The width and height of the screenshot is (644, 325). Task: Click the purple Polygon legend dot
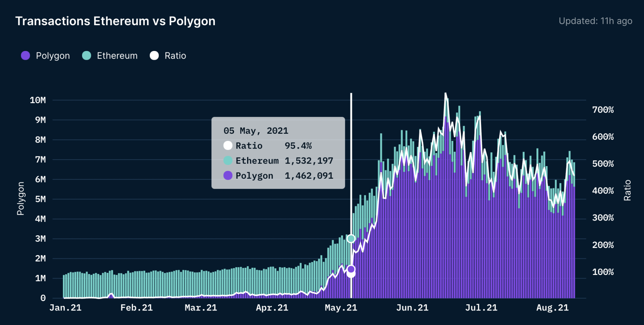pyautogui.click(x=25, y=55)
